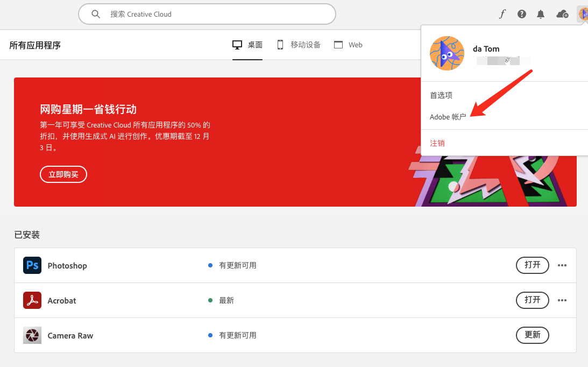This screenshot has height=367, width=588.
Task: Open the fonts f icon
Action: click(502, 14)
